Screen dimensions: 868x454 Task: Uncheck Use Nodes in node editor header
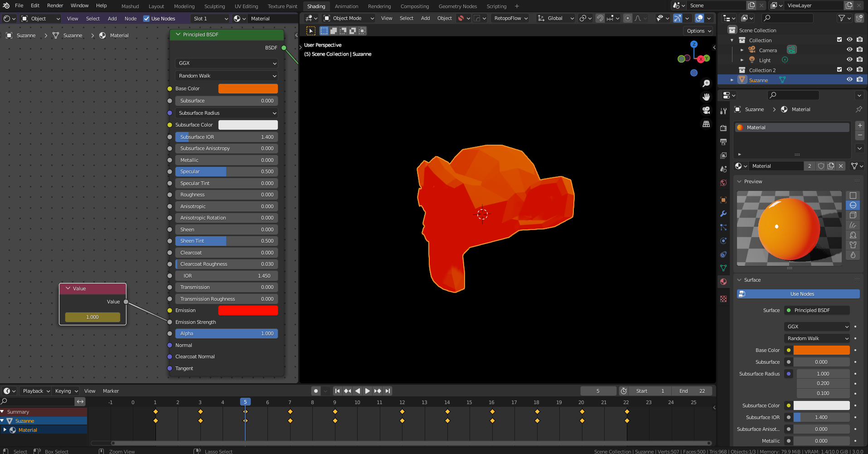[146, 19]
